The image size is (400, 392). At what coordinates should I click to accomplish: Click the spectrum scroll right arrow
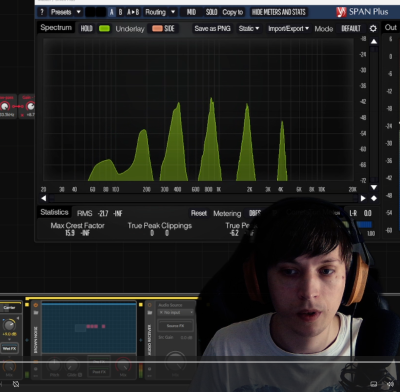363,198
